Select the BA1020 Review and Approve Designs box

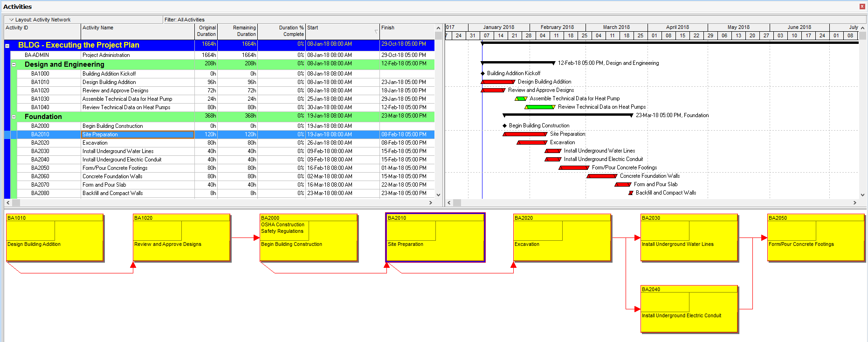pos(181,237)
